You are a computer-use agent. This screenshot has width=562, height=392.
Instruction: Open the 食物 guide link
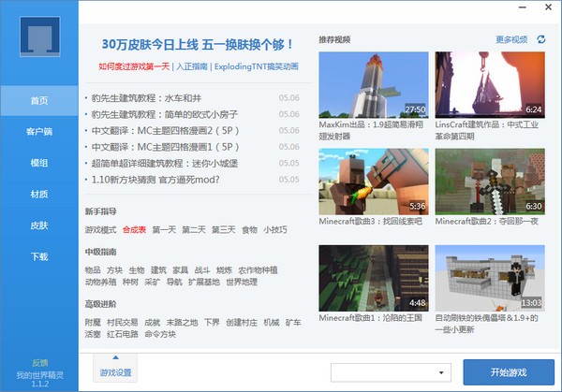tap(249, 230)
